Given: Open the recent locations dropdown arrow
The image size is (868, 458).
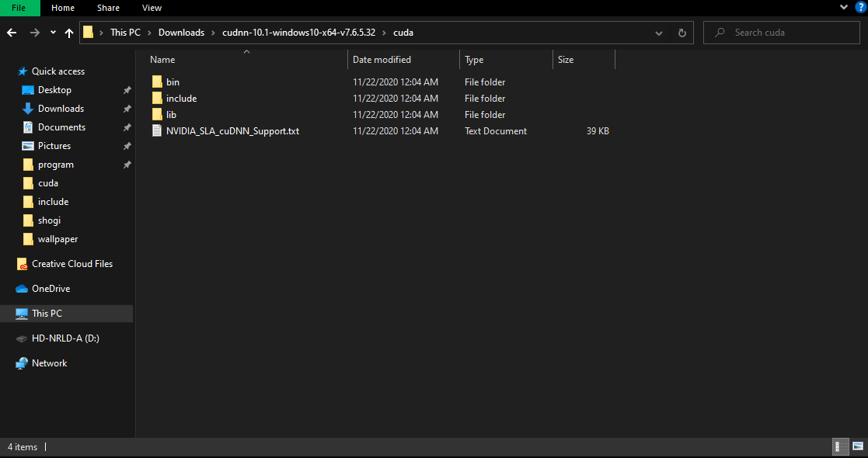Looking at the screenshot, I should pyautogui.click(x=53, y=33).
